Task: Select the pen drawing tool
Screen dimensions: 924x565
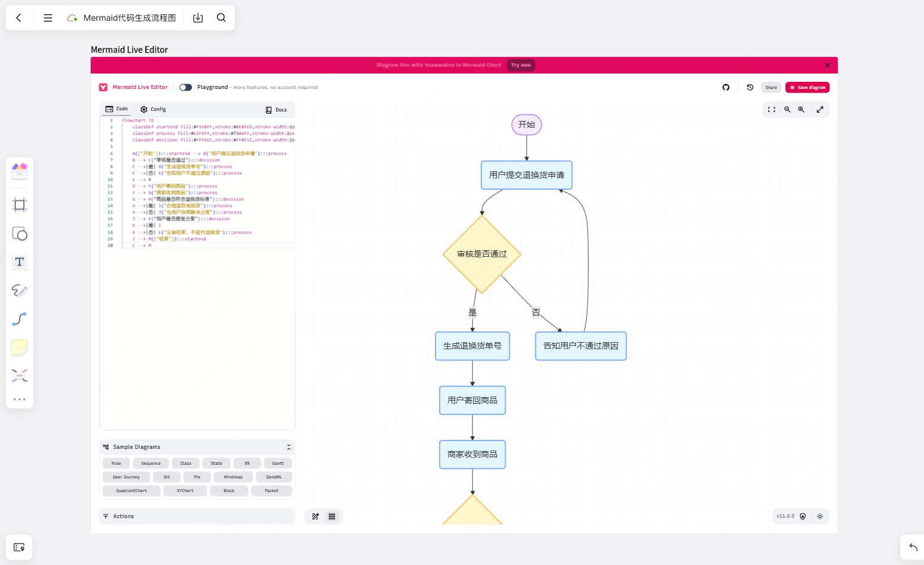Action: pyautogui.click(x=20, y=291)
